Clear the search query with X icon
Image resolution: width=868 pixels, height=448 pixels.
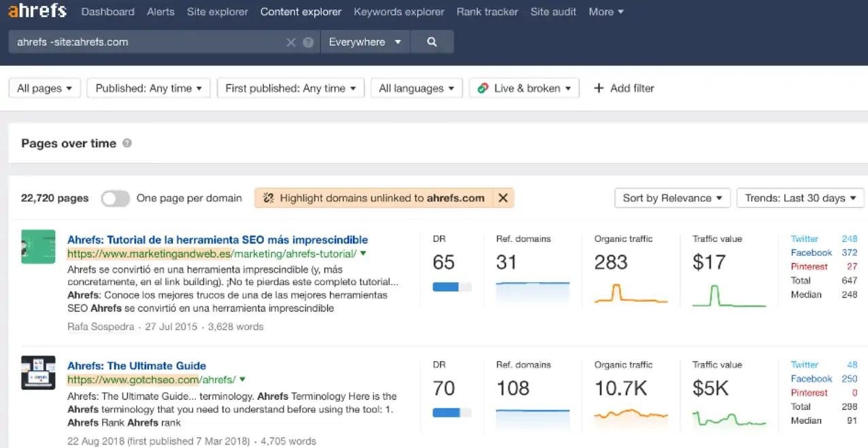(291, 42)
